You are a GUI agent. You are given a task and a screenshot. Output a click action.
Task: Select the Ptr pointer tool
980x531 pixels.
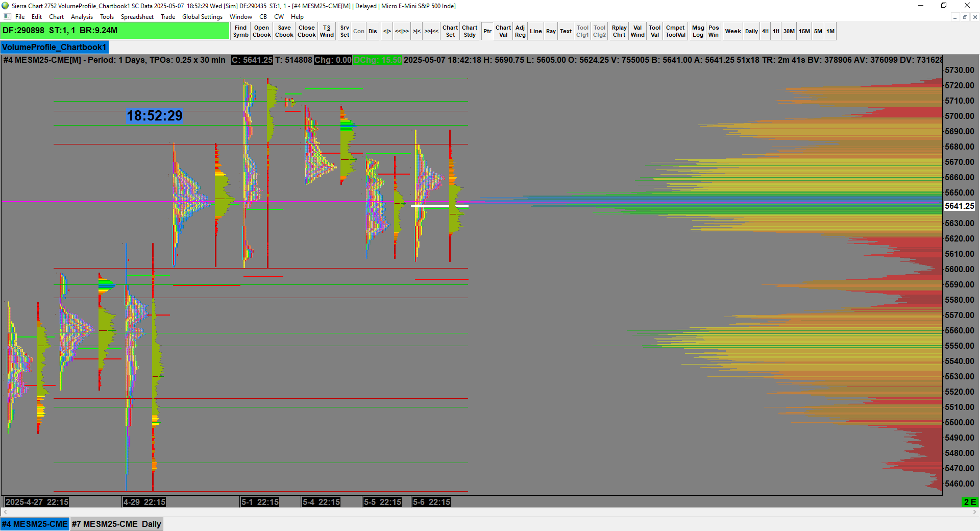point(487,31)
